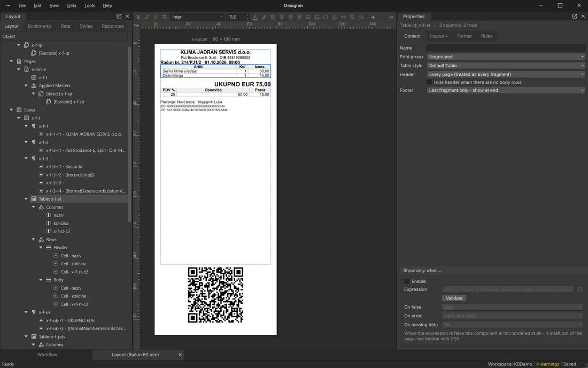
Task: Click the QR code on the receipt preview
Action: pos(215,295)
